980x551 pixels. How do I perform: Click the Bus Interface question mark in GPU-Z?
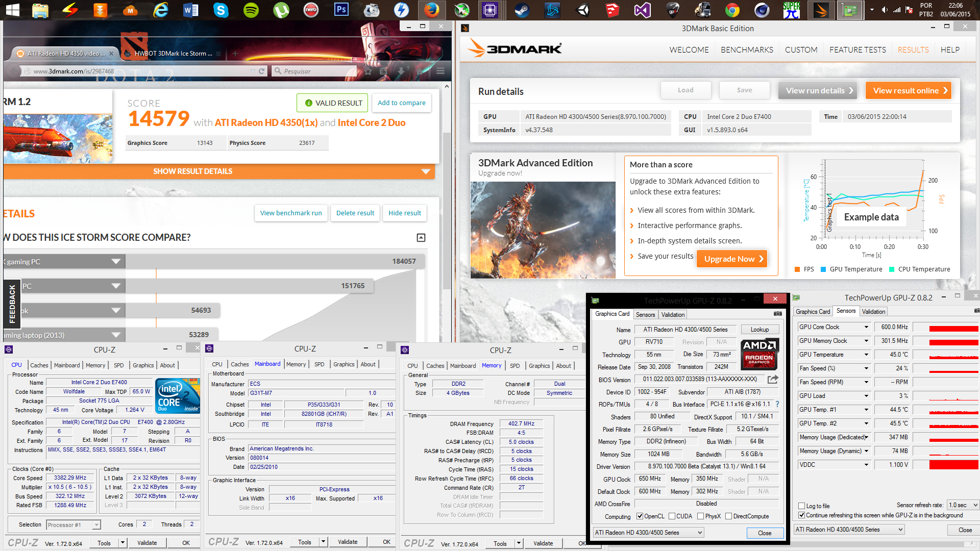click(x=777, y=404)
